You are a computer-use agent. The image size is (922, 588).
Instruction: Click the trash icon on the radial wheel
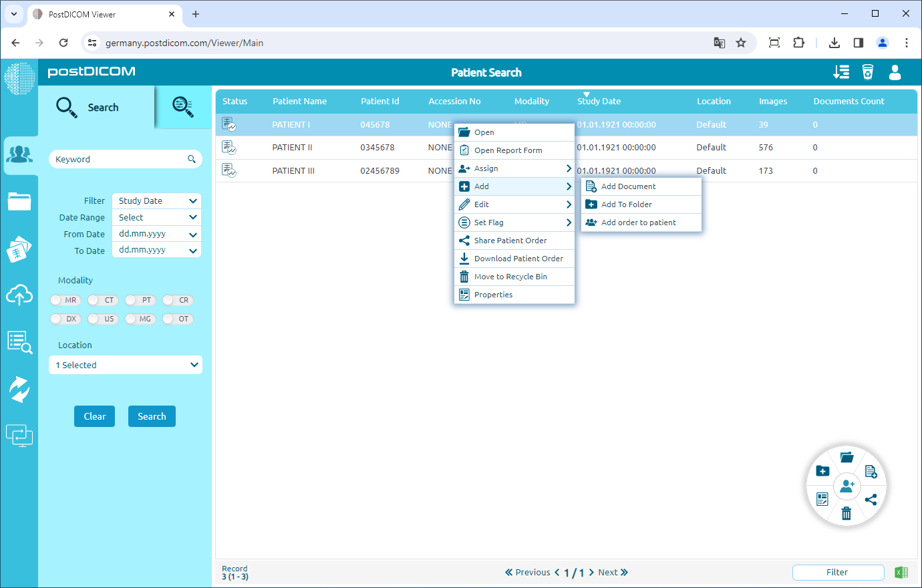pyautogui.click(x=847, y=514)
